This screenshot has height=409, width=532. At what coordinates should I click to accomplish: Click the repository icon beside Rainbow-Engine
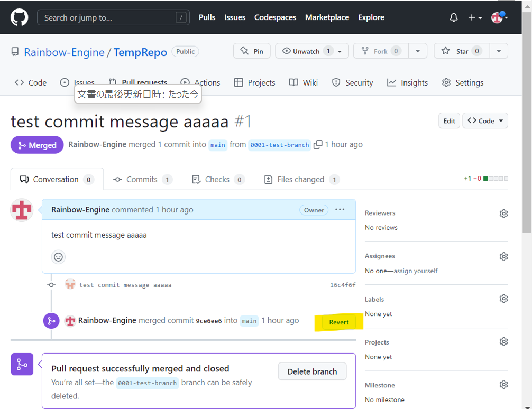[x=15, y=52]
